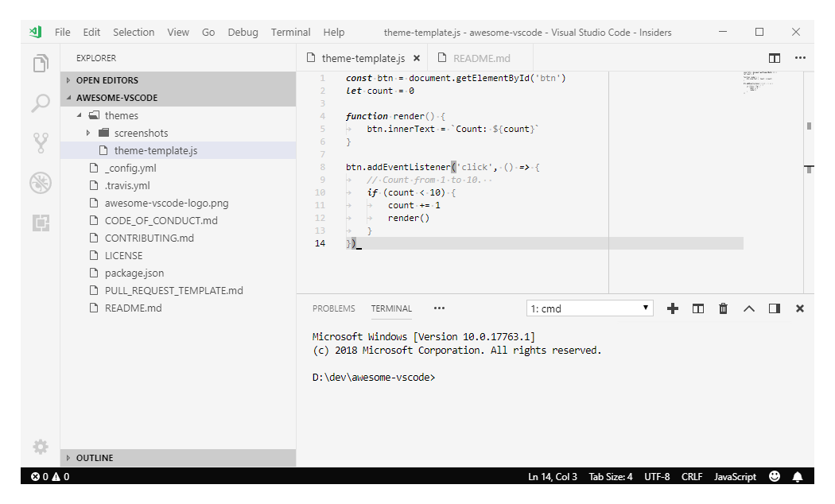Click the feedback smiley in the status bar
Image resolution: width=835 pixels, height=504 pixels.
(774, 476)
